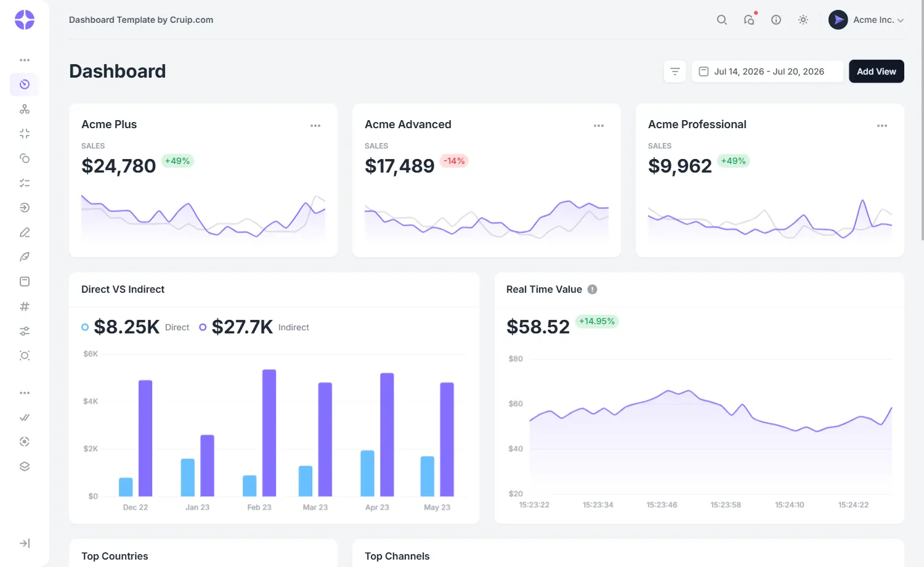Viewport: 924px width, 567px height.
Task: Click the $17,489 sales value
Action: (x=400, y=166)
